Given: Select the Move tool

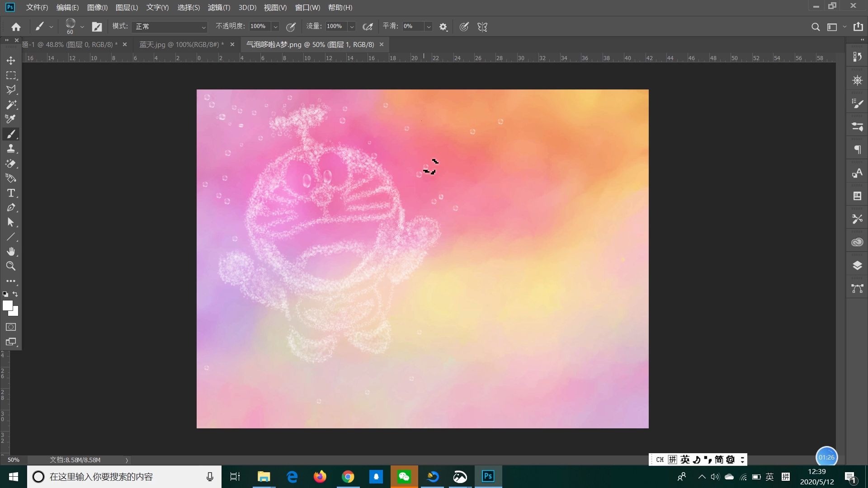Looking at the screenshot, I should (11, 61).
